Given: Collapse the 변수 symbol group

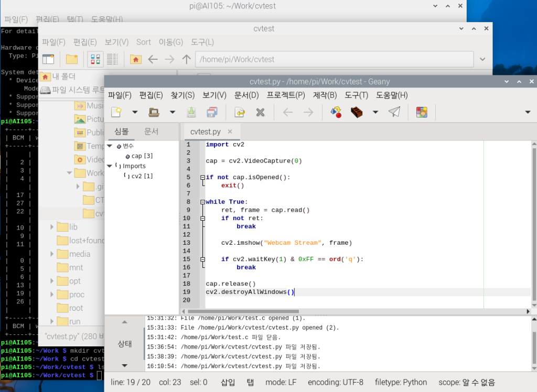Looking at the screenshot, I should tap(110, 146).
